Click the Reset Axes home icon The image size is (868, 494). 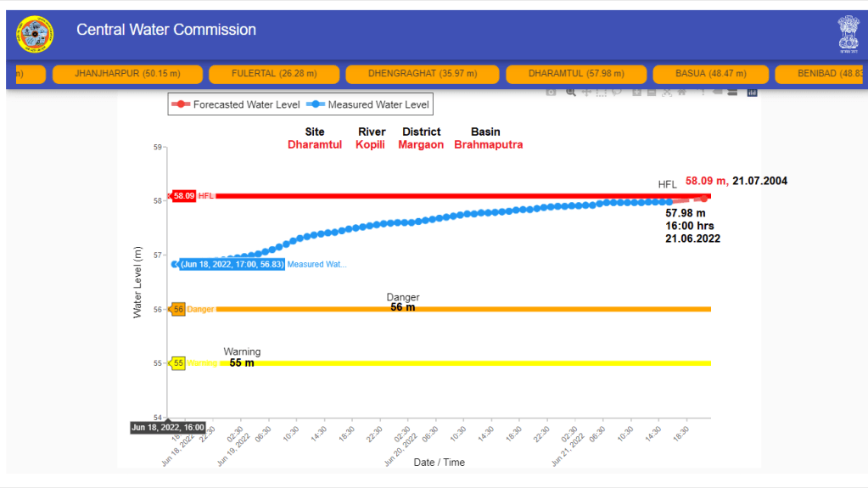682,92
